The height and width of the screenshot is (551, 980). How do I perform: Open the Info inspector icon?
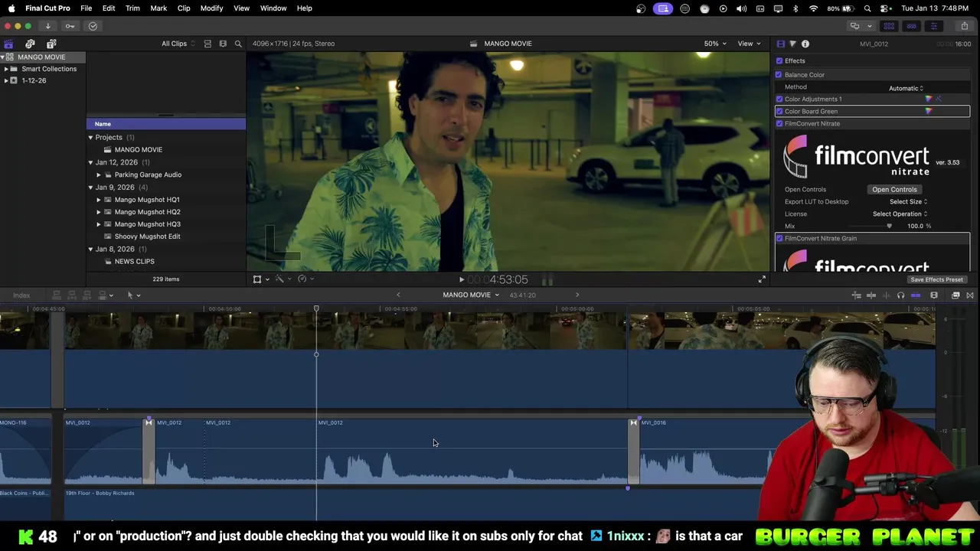click(x=805, y=44)
